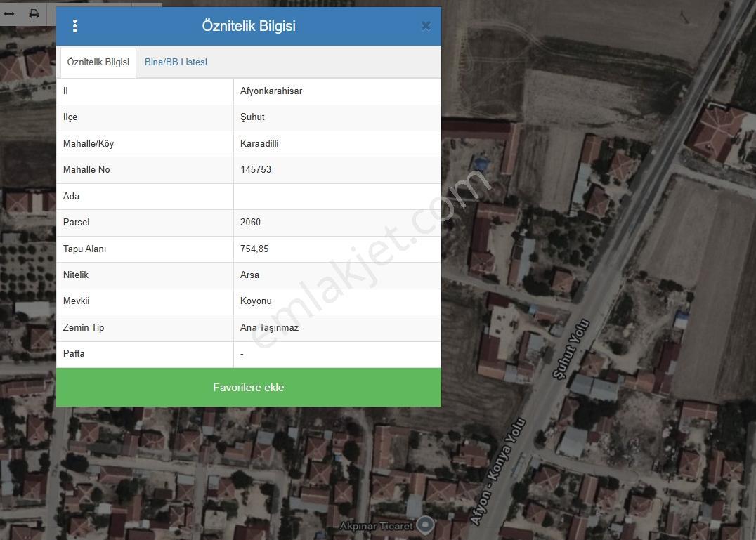Click the horizontal arrow measure icon
This screenshot has width=756, height=540.
coord(9,13)
